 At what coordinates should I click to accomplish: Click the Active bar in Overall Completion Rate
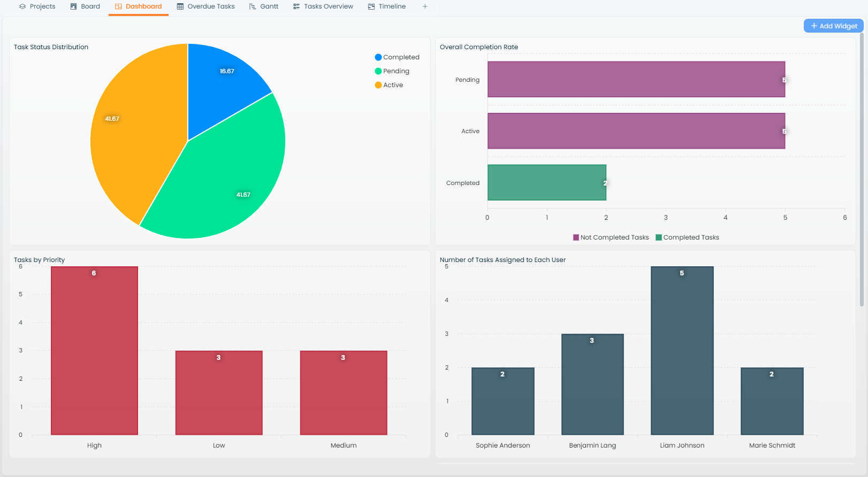(636, 131)
